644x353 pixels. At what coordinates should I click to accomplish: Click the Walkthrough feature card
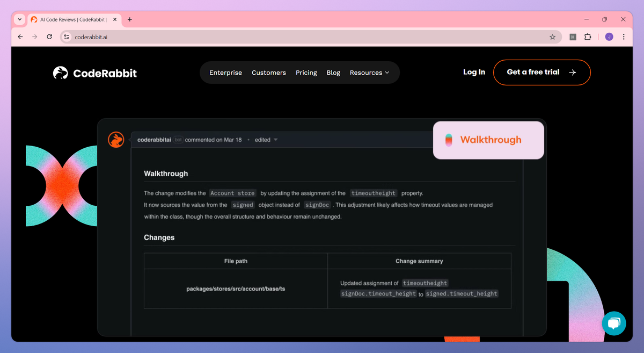tap(489, 140)
